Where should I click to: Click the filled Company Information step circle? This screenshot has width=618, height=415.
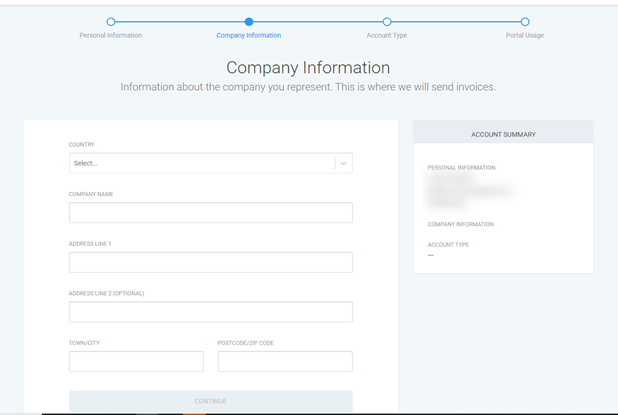pyautogui.click(x=249, y=21)
